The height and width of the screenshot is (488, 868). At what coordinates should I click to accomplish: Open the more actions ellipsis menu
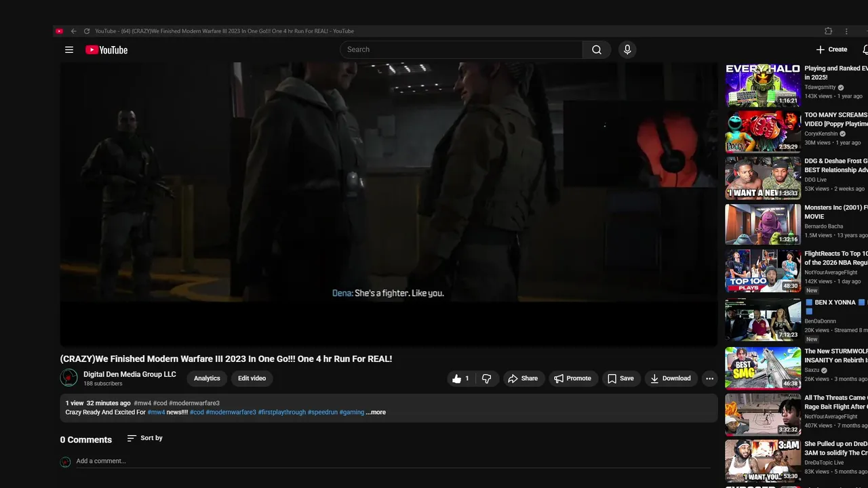click(709, 379)
